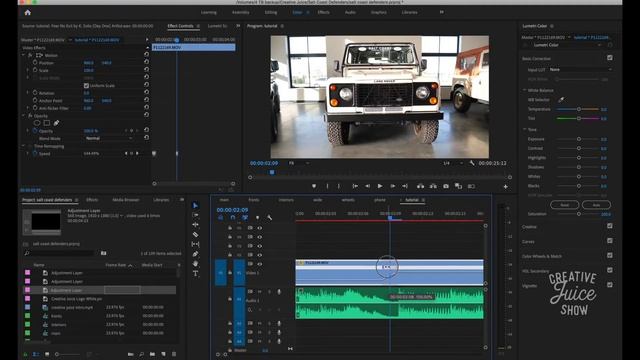Image resolution: width=640 pixels, height=360 pixels.
Task: Step back one frame
Action: pos(367,186)
